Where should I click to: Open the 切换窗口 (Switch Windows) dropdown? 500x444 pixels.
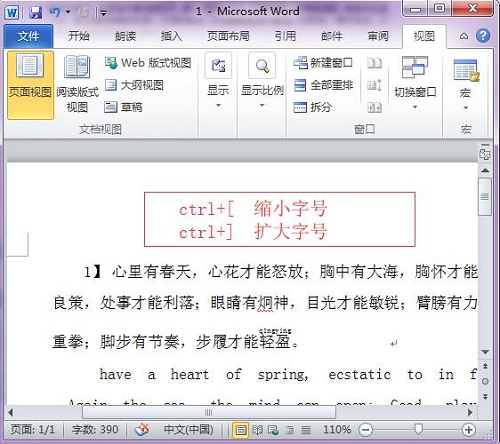pyautogui.click(x=415, y=83)
